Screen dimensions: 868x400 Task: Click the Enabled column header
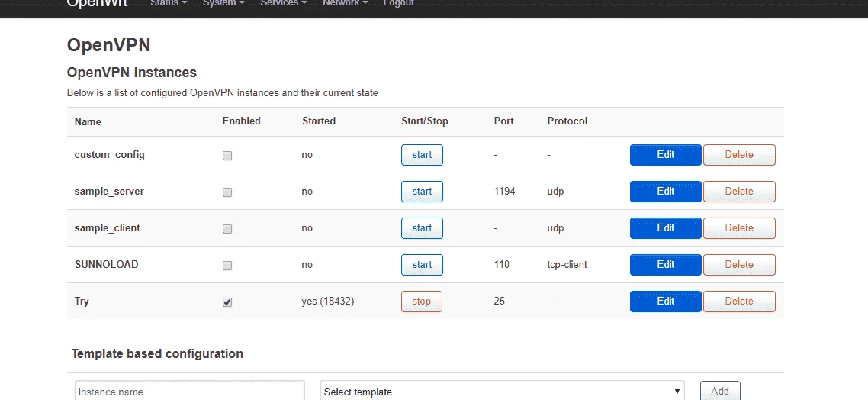coord(241,121)
